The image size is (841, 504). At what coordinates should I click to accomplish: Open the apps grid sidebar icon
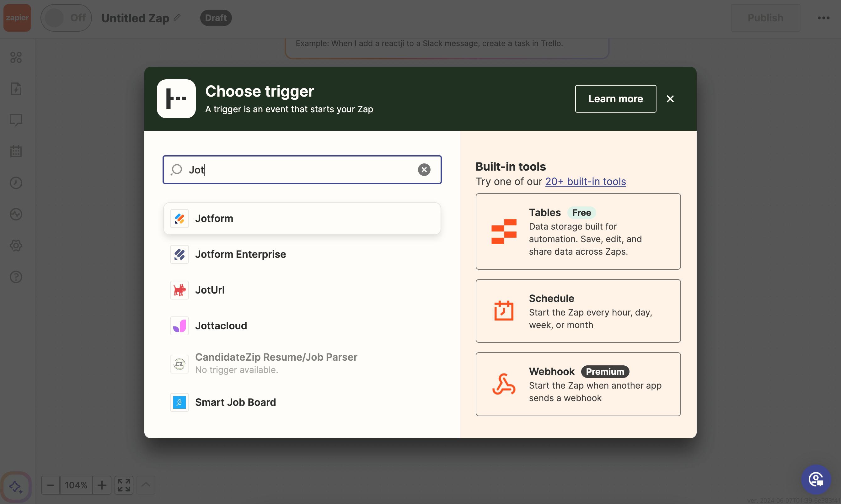click(x=16, y=57)
